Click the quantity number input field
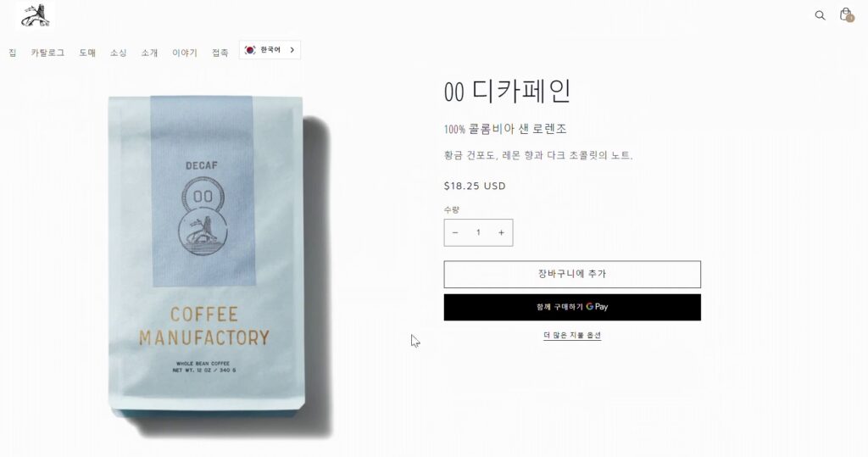This screenshot has width=868, height=457. 478,232
